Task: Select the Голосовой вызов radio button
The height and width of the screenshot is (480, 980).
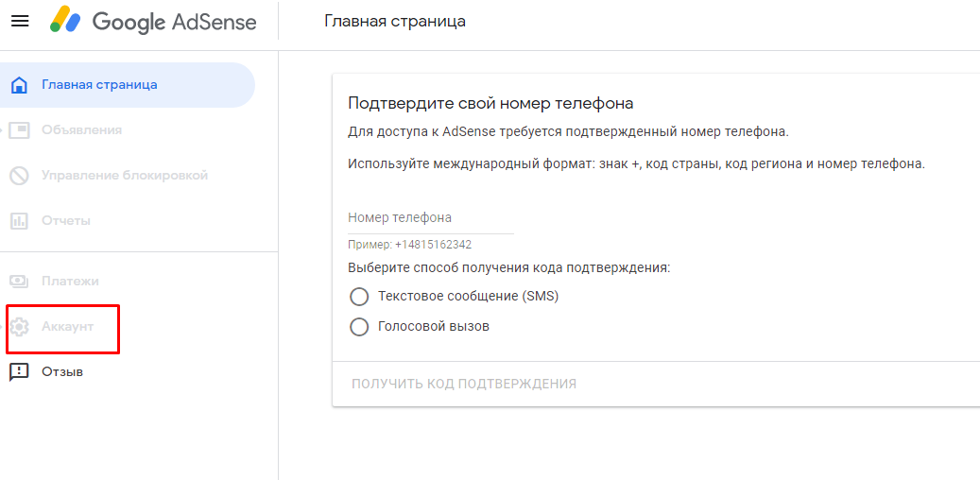Action: (x=359, y=327)
